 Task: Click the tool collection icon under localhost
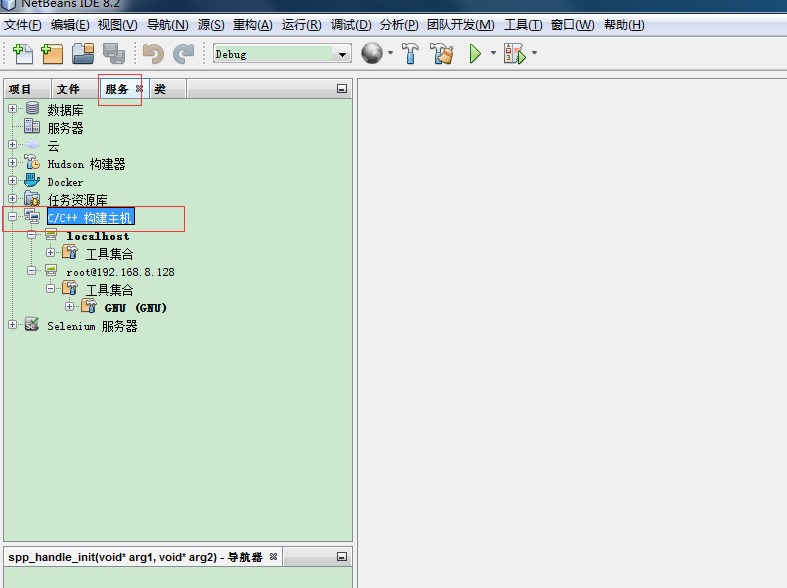pos(70,252)
